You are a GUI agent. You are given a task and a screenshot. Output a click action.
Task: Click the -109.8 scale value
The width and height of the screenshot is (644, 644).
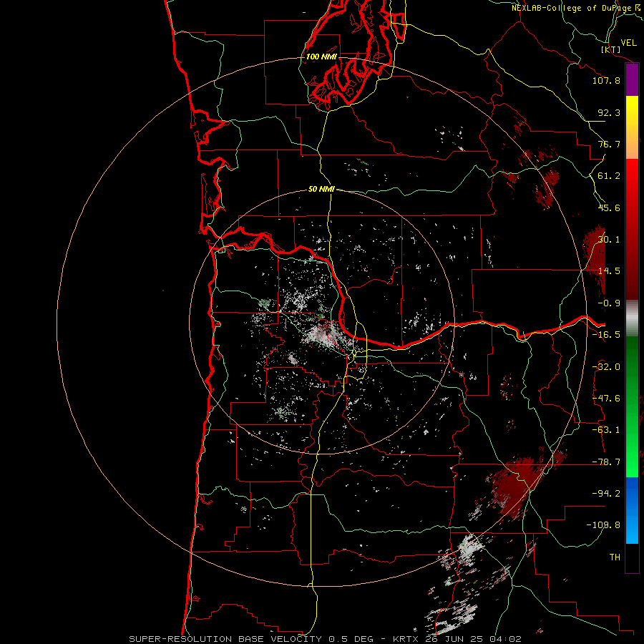[x=603, y=525]
